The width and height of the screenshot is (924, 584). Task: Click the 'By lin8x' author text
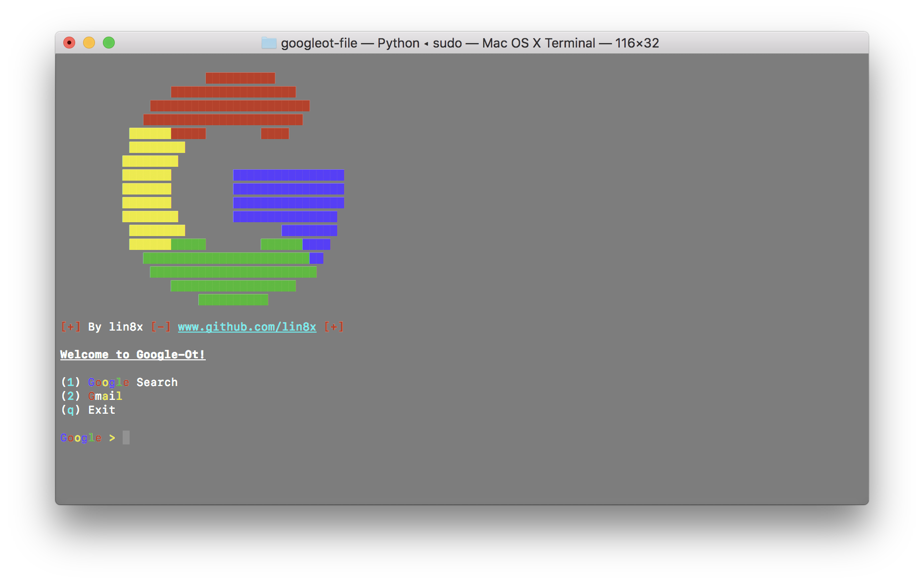coord(116,327)
